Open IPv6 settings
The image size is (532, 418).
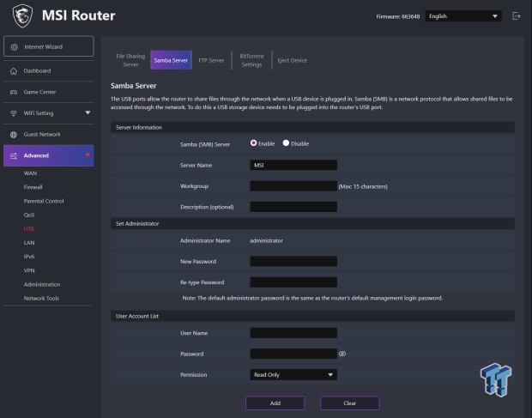29,257
